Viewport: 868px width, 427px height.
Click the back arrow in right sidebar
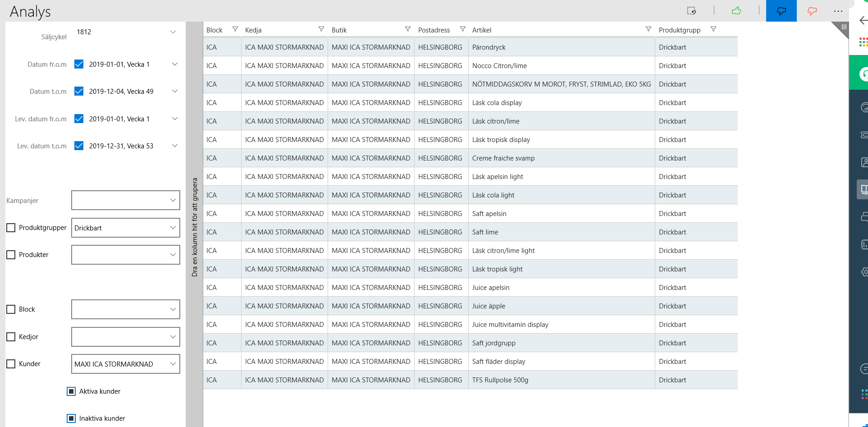(x=863, y=20)
